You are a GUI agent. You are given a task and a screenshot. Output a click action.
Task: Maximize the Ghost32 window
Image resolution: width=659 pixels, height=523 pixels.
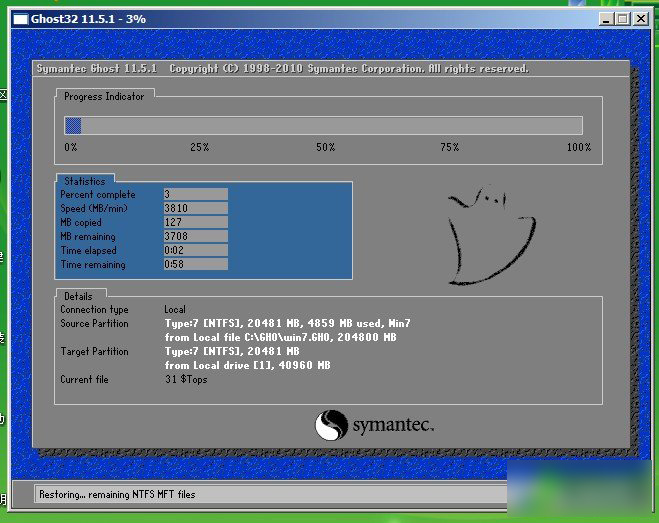[623, 19]
